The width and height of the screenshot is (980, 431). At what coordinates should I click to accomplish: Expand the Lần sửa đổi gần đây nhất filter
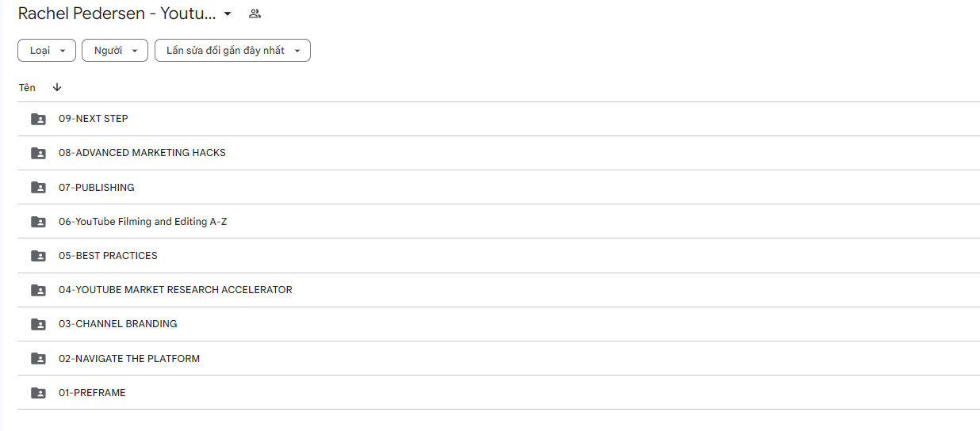coord(232,51)
